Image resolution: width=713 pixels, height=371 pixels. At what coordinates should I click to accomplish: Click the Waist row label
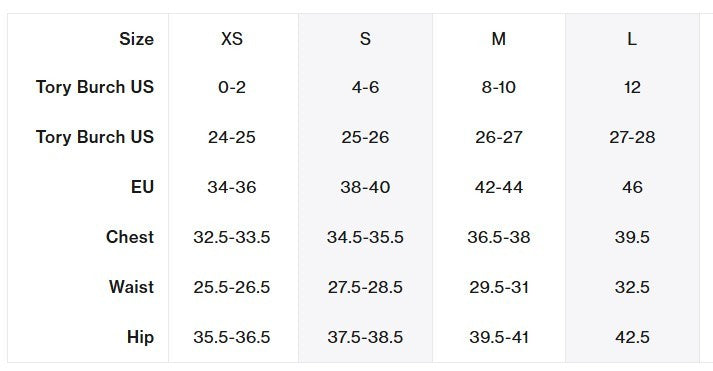[131, 287]
